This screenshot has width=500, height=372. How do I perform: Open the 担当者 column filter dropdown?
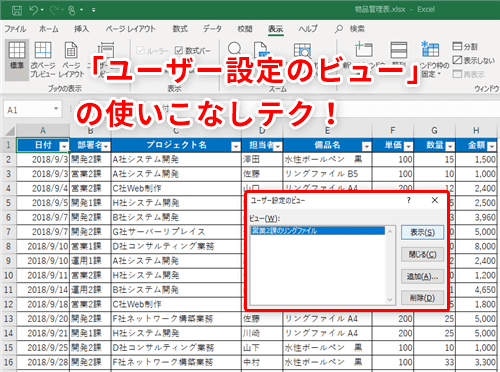coord(278,146)
